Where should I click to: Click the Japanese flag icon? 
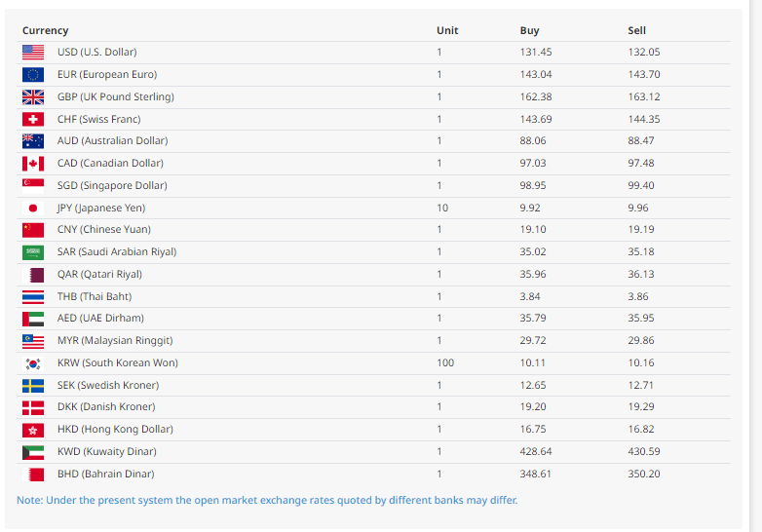tap(33, 208)
